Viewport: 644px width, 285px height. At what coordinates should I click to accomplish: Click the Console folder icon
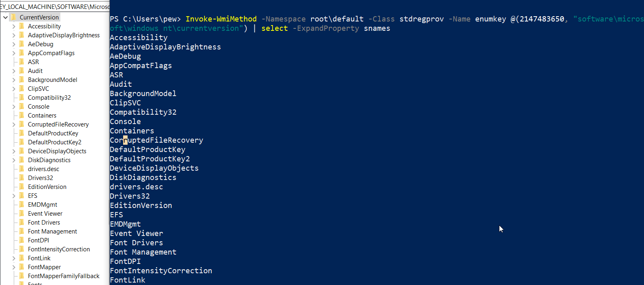click(22, 106)
